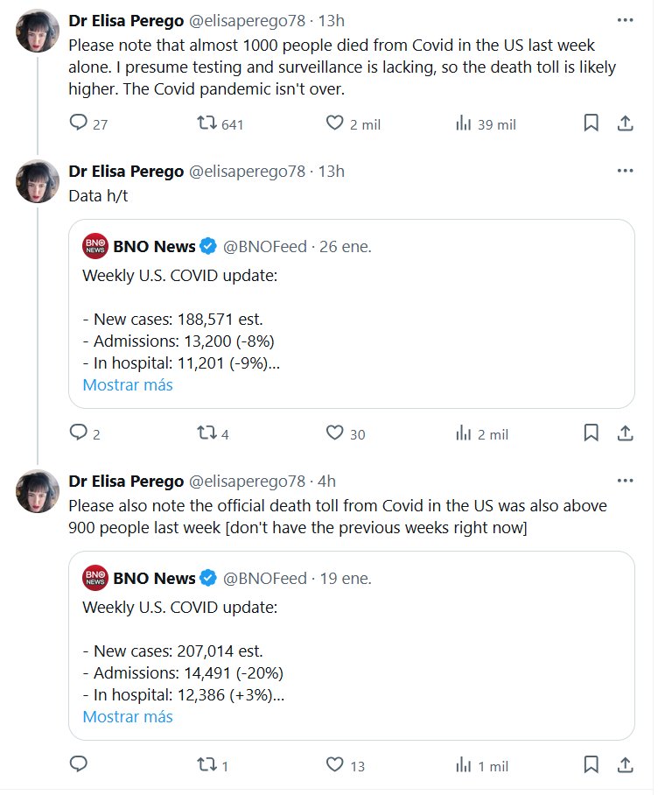672x795 pixels.
Task: Bookmark the 'Data h/t' tweet
Action: coord(591,433)
